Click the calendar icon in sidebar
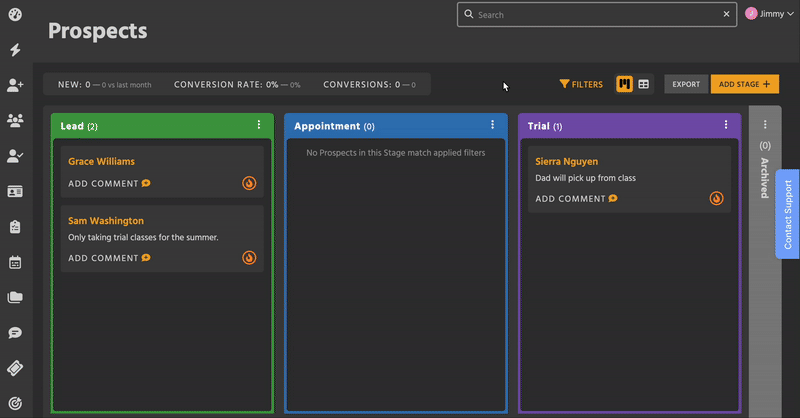Screen dimensions: 800x418 click(x=15, y=263)
